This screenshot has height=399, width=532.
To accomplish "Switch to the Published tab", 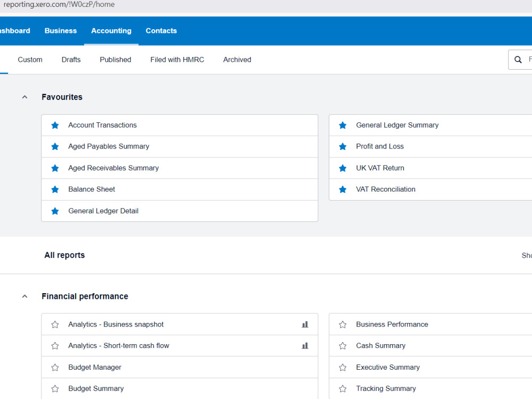I will (x=115, y=60).
